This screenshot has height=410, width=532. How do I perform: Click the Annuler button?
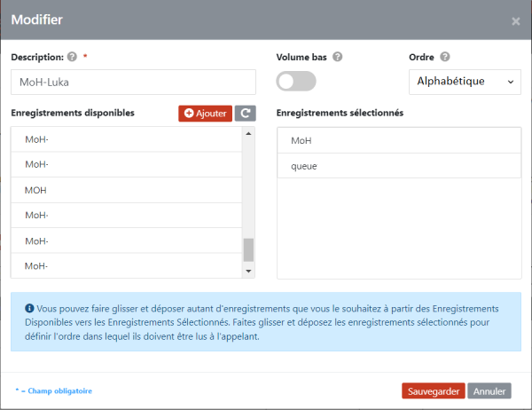tap(489, 391)
